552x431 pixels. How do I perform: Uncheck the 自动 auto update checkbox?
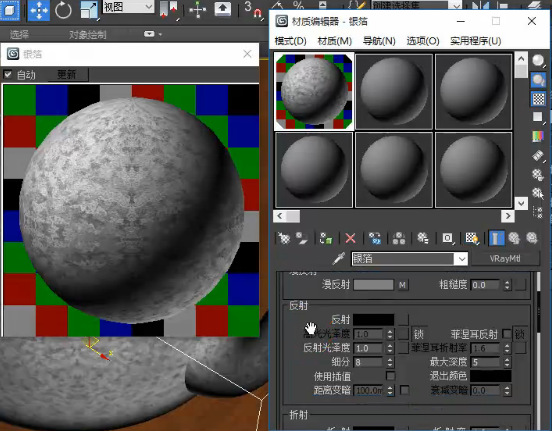point(8,75)
